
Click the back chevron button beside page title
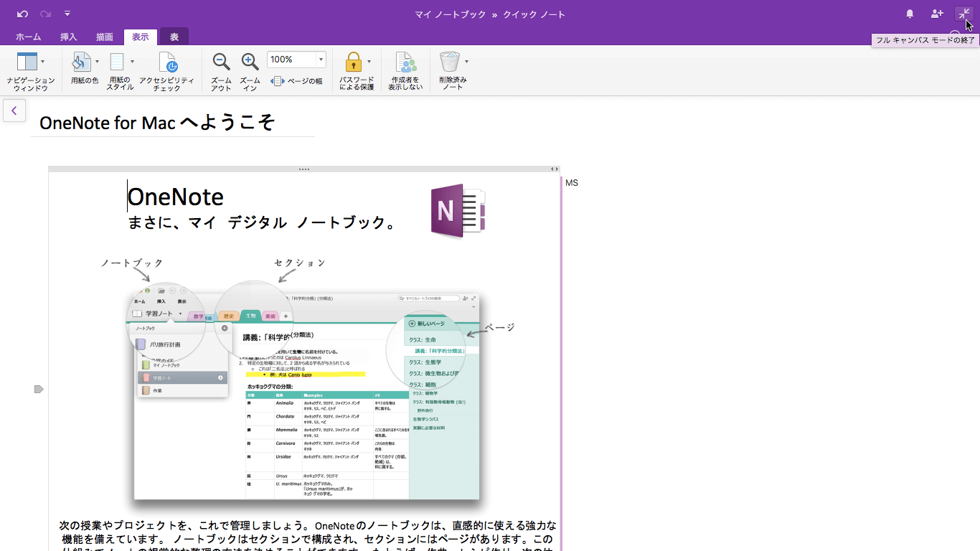[x=14, y=110]
